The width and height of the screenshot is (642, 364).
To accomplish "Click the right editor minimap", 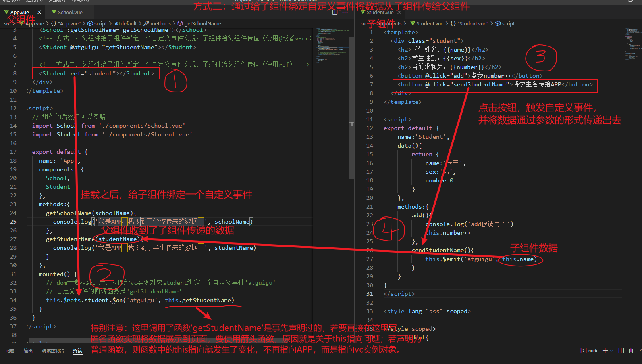I will pos(634,44).
